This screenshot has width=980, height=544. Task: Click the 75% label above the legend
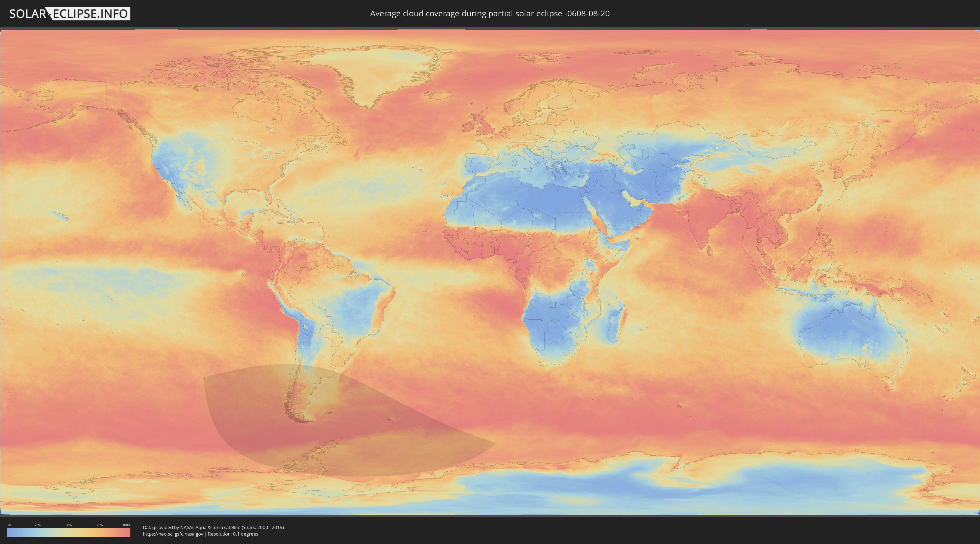coord(99,525)
